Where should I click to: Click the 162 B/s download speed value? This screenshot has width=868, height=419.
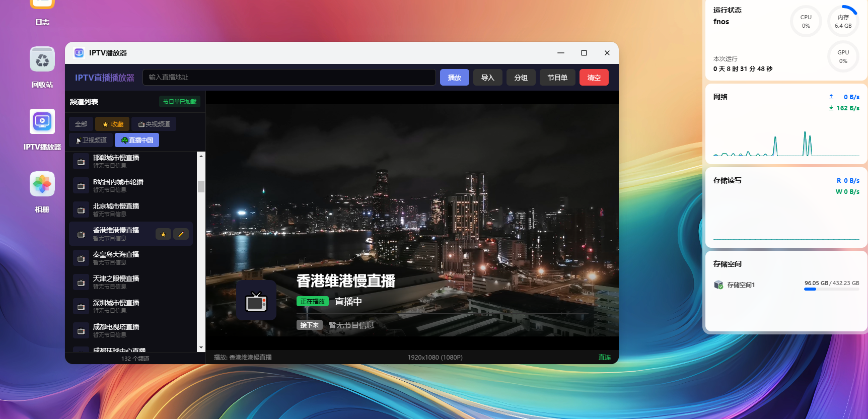[x=848, y=108]
